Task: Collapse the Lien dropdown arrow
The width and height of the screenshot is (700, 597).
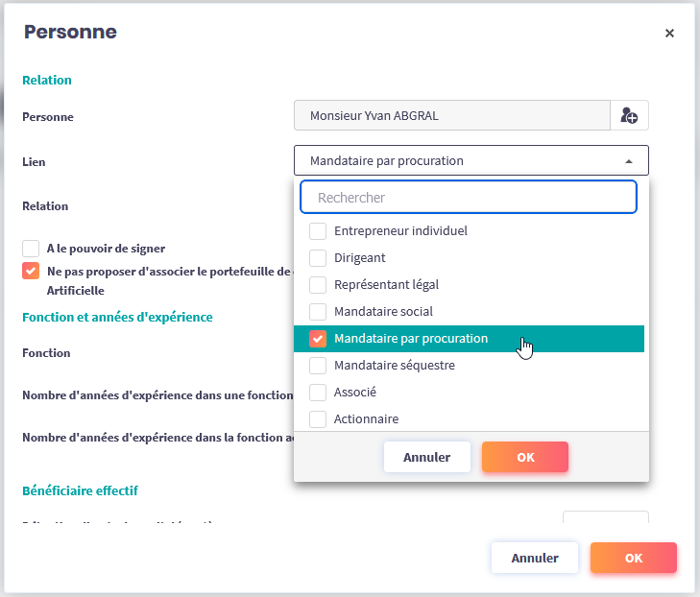Action: [628, 161]
